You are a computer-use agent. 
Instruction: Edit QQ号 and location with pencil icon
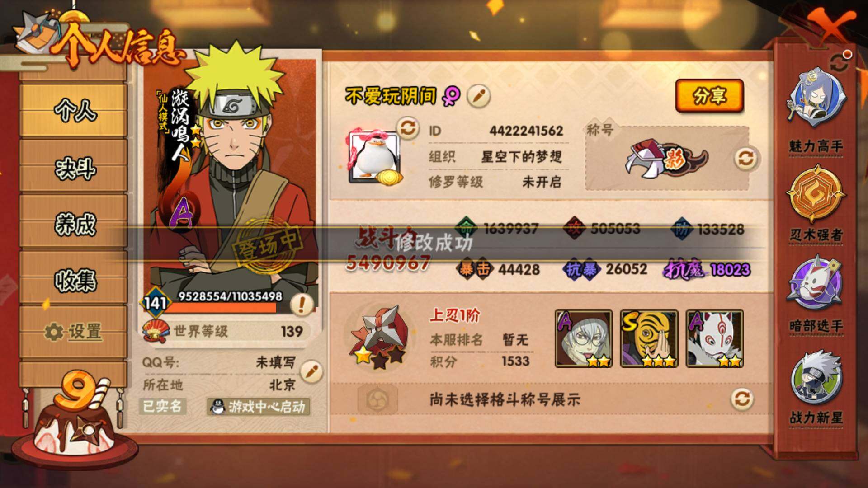coord(311,372)
